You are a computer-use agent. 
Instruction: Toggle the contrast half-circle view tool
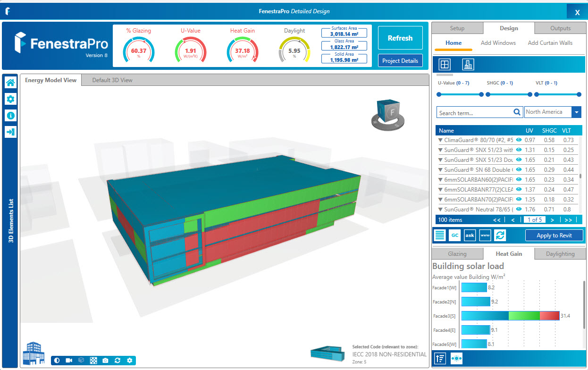coord(57,361)
